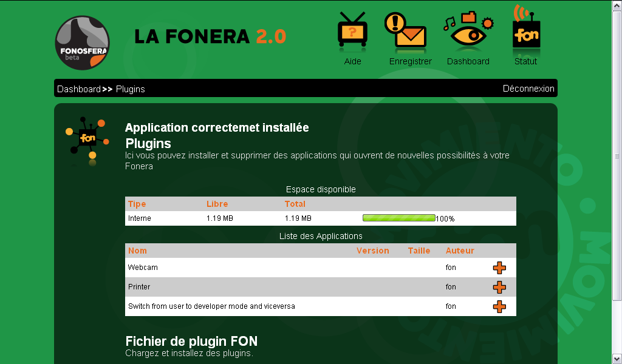Install the Webcam plugin with plus icon
The width and height of the screenshot is (622, 364).
[499, 268]
